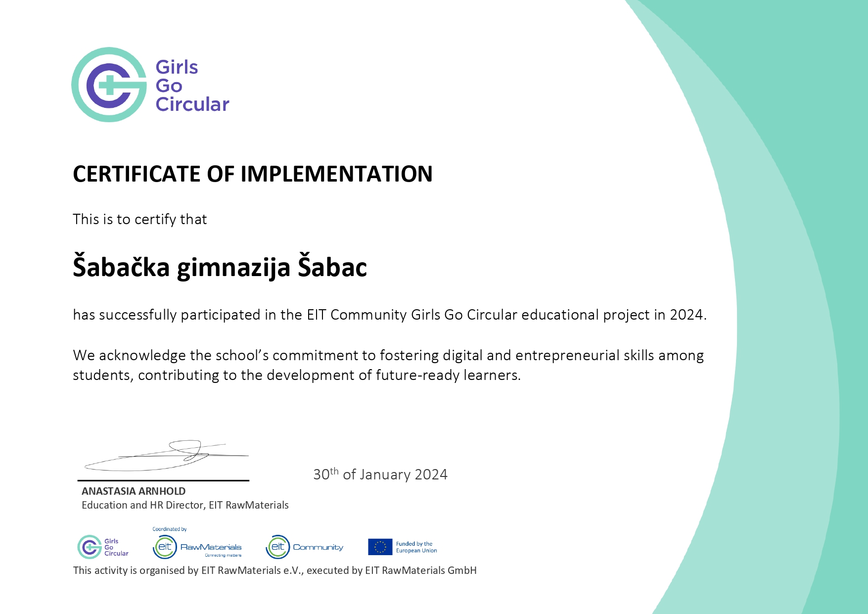Click the name 'ANASTASIA ARNHOLD'
Image resolution: width=868 pixels, height=614 pixels.
[x=134, y=491]
